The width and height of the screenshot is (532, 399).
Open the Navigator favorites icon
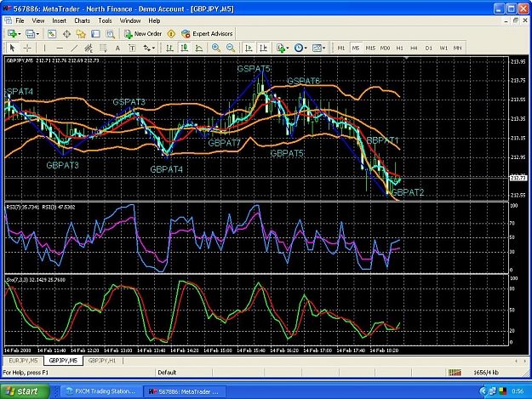81,34
